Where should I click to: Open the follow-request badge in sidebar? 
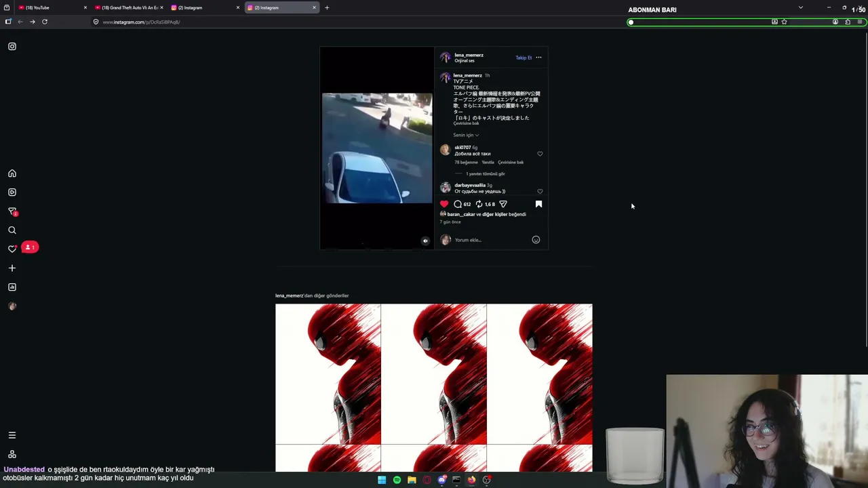click(x=30, y=247)
